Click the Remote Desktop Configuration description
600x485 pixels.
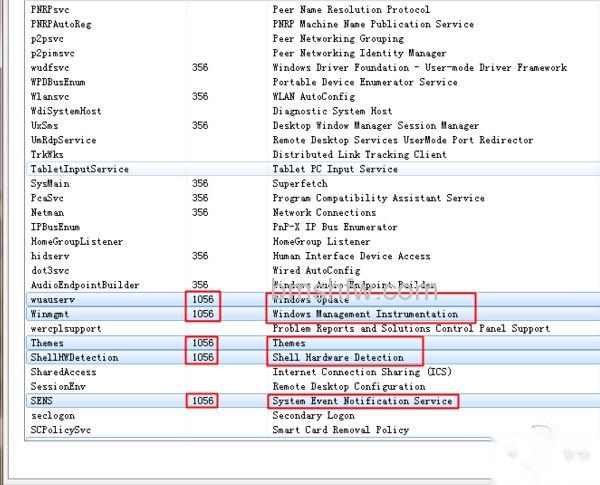[349, 387]
